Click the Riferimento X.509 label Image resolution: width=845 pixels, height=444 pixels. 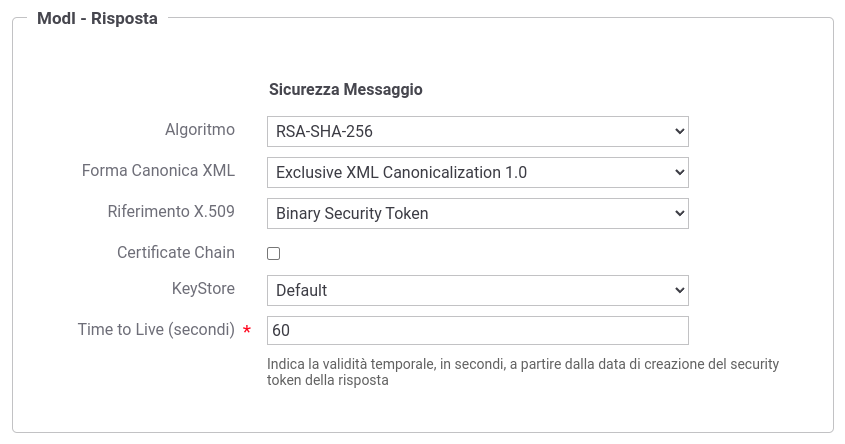171,211
